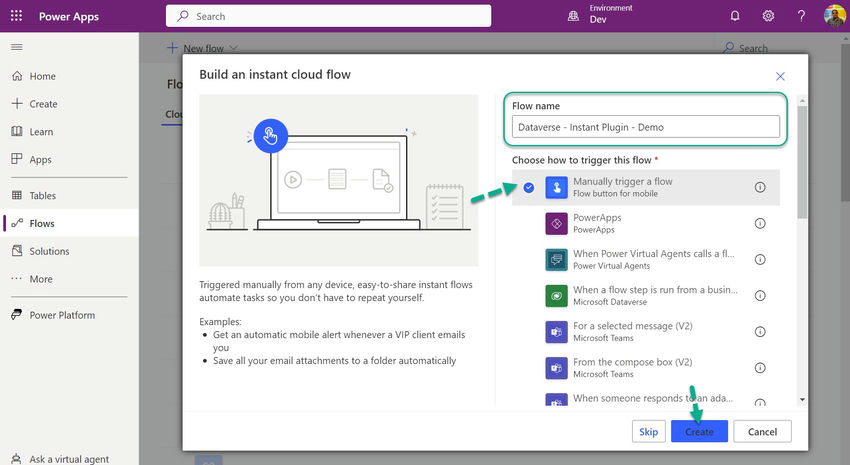The image size is (850, 465).
Task: Click the Manually trigger a flow icon
Action: pyautogui.click(x=556, y=188)
